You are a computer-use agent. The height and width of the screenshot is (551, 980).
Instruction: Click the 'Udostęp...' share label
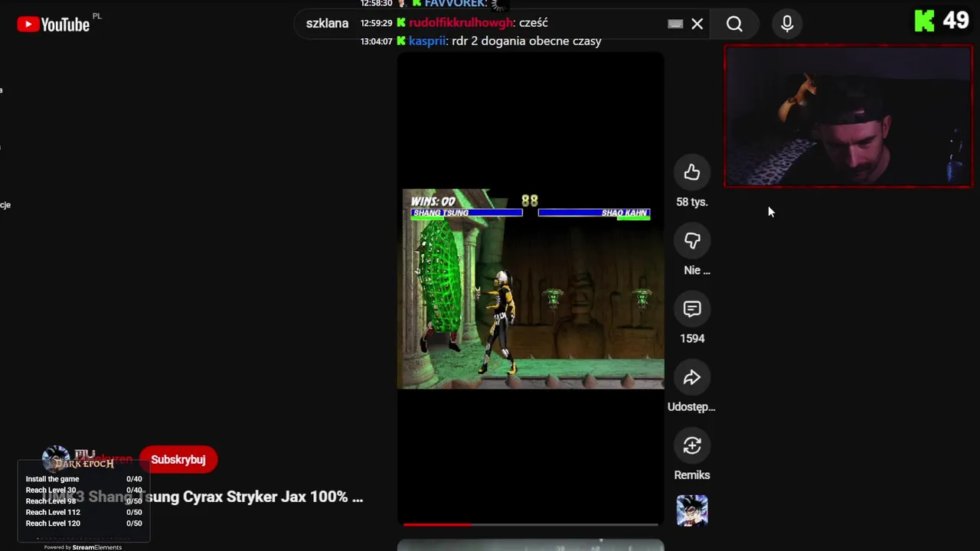click(x=691, y=406)
